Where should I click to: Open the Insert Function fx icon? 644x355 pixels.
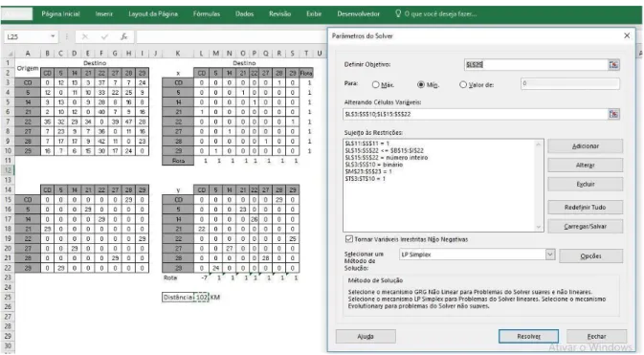point(123,37)
